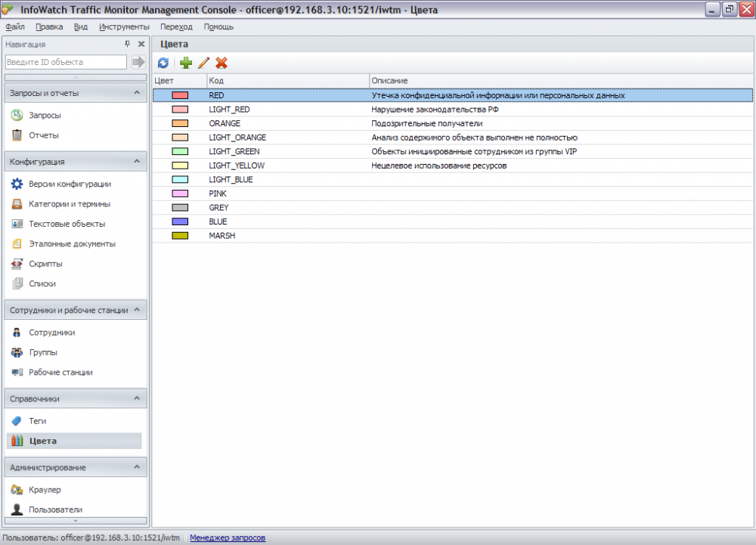Click the refresh icon in Цвета toolbar

[x=163, y=63]
